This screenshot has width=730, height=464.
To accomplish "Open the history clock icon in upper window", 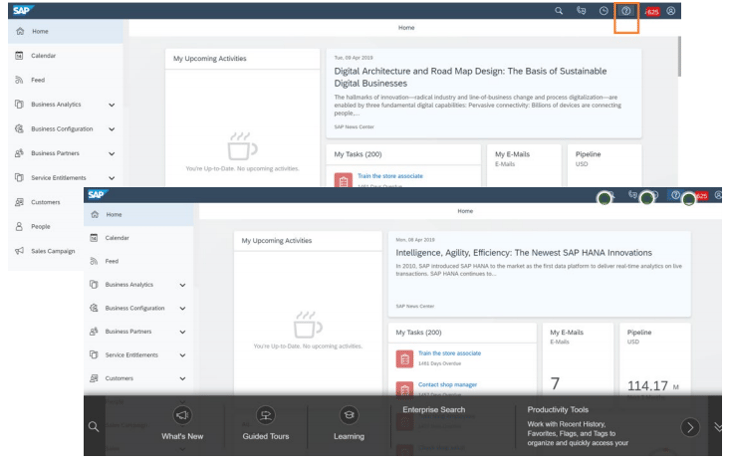I will click(x=603, y=11).
